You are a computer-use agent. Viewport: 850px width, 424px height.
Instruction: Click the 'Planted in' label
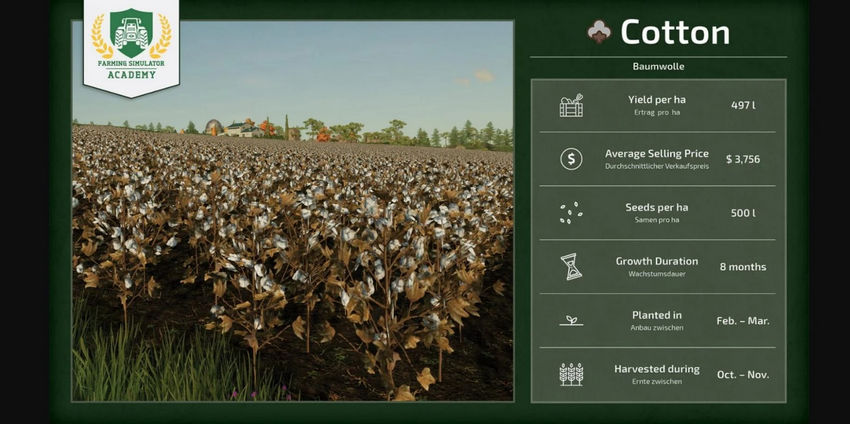pyautogui.click(x=656, y=315)
